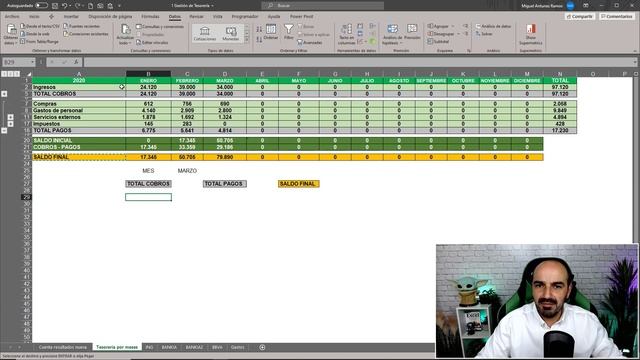Toggle the Filtro funnel
640x360 pixels.
(289, 32)
